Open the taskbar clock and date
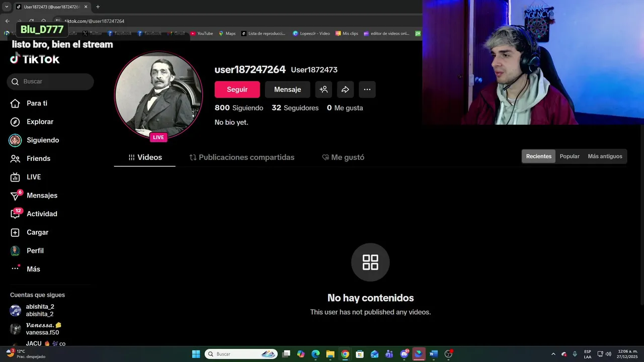 tap(627, 354)
